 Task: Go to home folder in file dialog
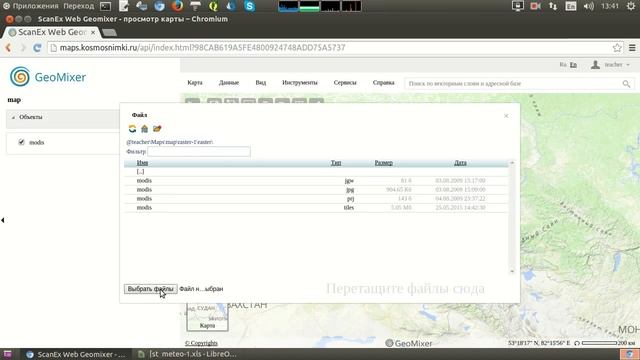coord(144,129)
